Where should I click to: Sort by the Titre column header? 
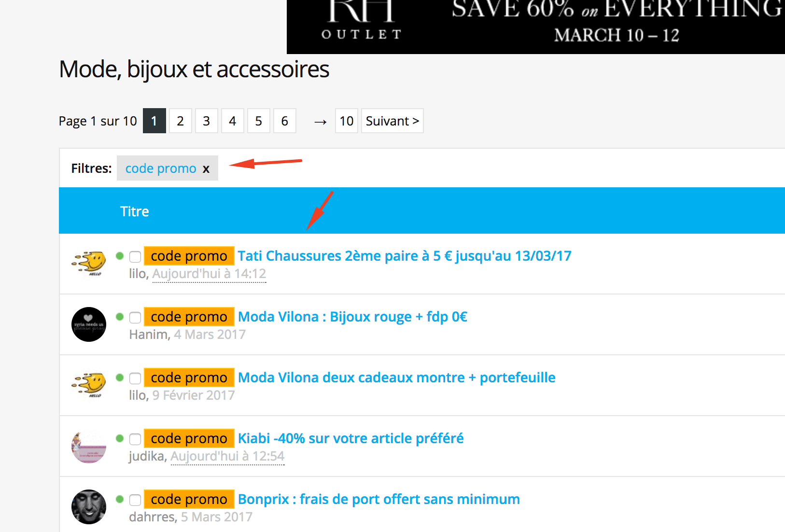pos(134,211)
